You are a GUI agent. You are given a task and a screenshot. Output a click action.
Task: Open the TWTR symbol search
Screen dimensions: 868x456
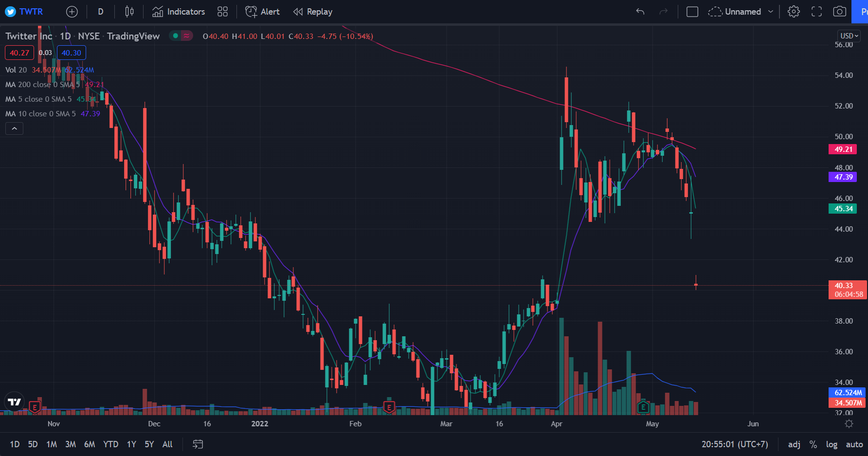pyautogui.click(x=24, y=12)
